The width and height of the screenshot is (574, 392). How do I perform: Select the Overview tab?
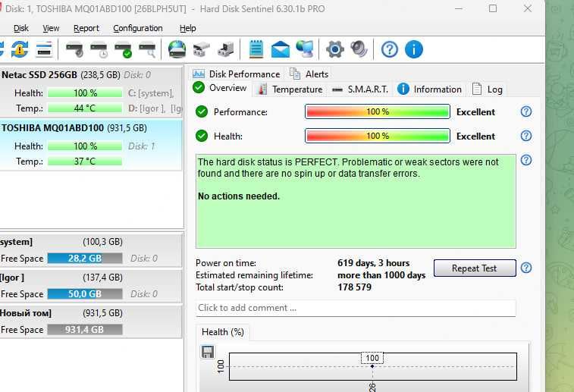[220, 88]
